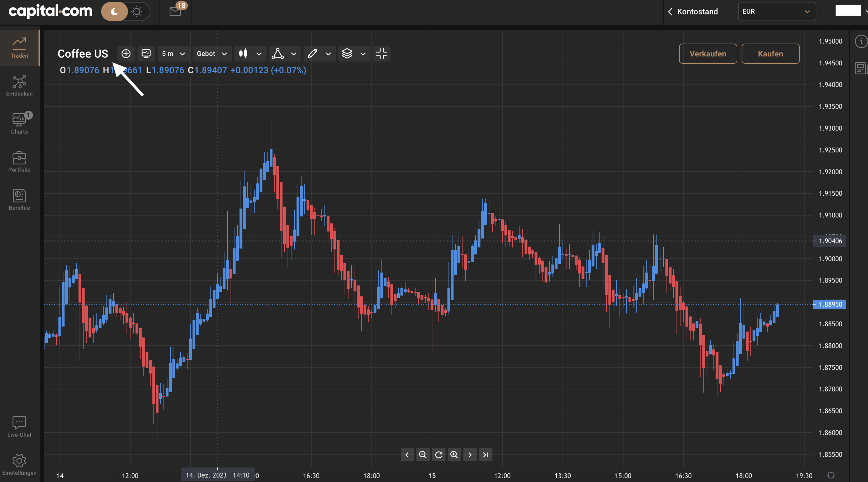Click the closing value C1.89407

[x=207, y=70]
